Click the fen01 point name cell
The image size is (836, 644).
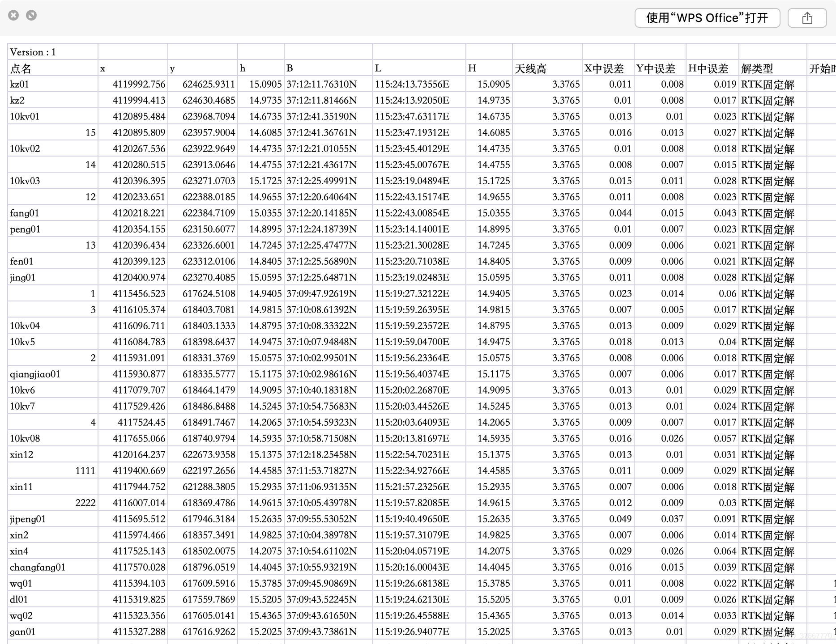53,261
